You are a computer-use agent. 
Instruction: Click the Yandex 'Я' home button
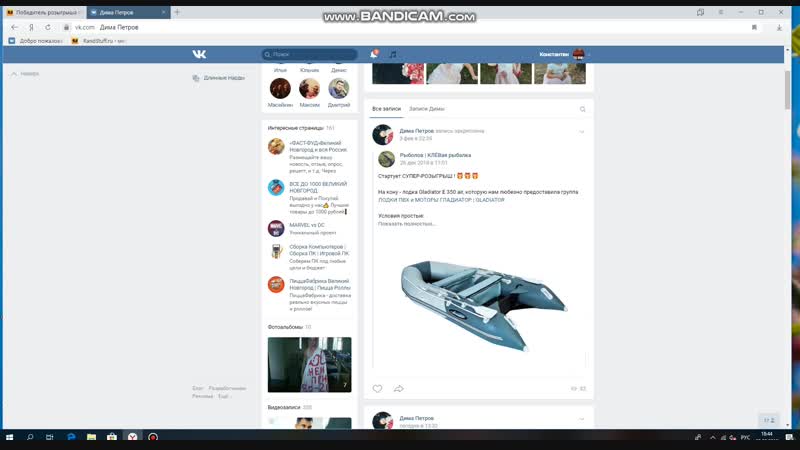tap(31, 27)
